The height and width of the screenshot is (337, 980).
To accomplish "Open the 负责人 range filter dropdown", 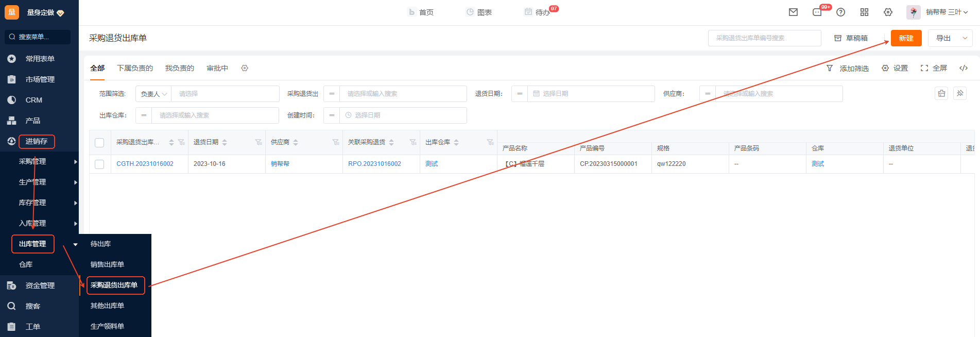I will [x=153, y=94].
